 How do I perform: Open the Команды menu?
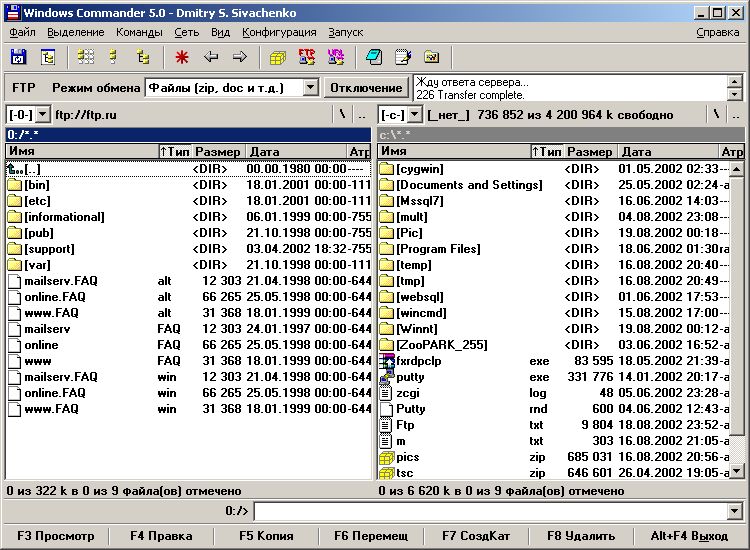(x=139, y=32)
